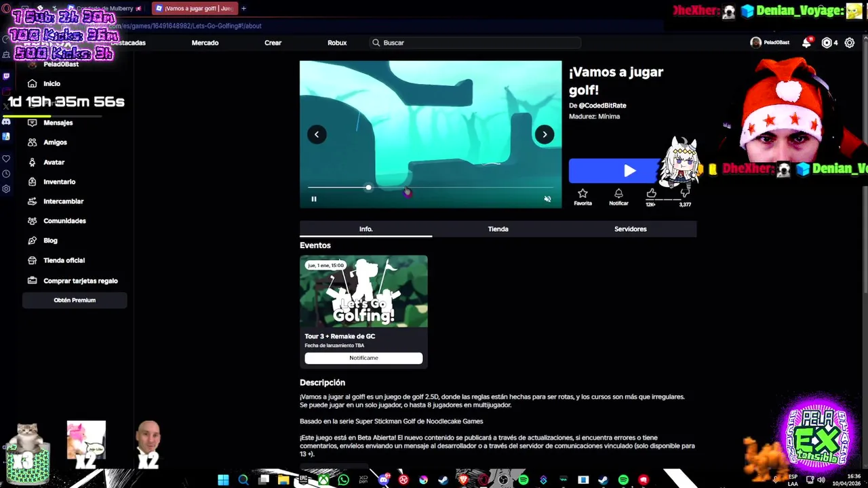Open Pelad0Bast profile in the top bar
This screenshot has width=868, height=488.
[x=770, y=43]
